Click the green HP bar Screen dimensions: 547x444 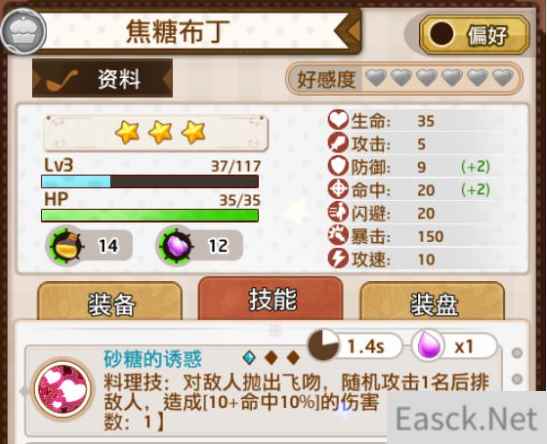point(150,215)
